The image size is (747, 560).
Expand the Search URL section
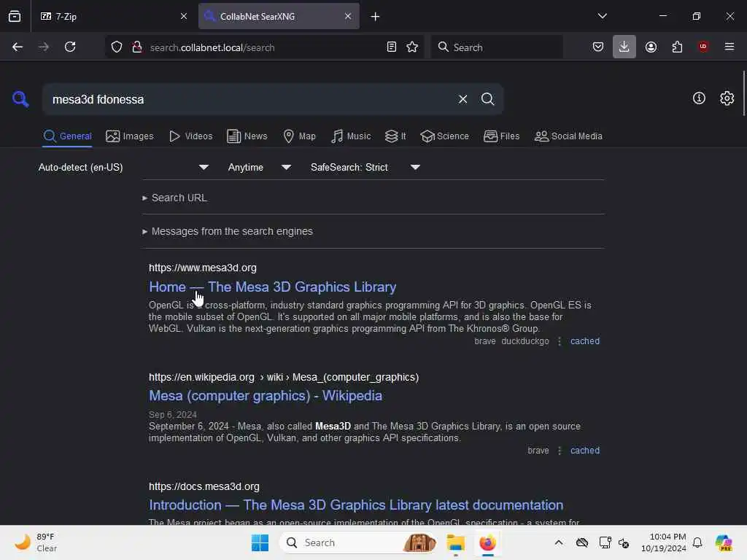pos(175,198)
